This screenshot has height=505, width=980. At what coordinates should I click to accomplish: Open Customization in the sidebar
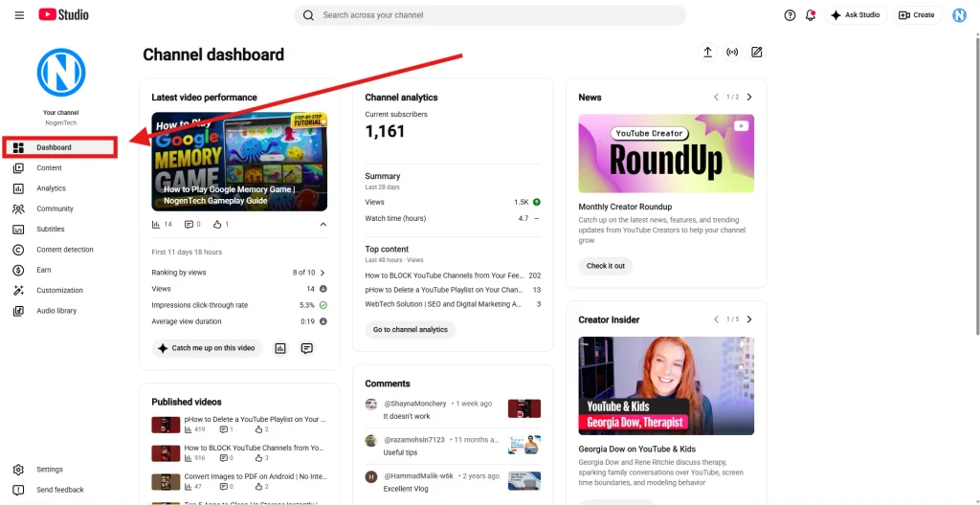point(60,291)
